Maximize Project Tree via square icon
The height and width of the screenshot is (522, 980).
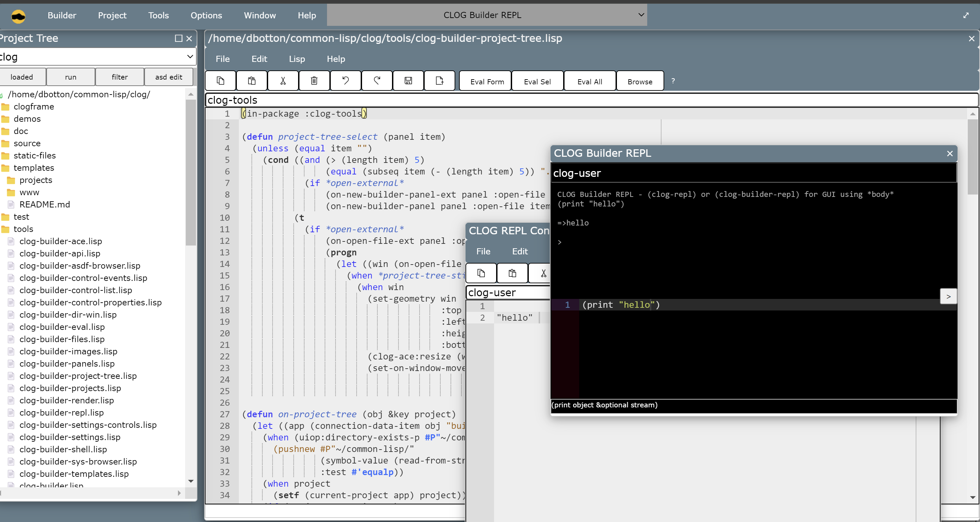[178, 38]
